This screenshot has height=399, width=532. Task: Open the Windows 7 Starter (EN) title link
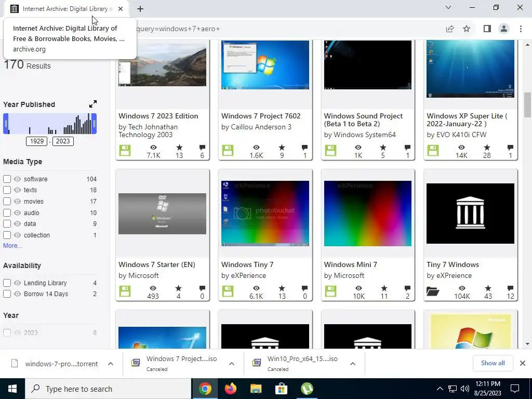pos(157,264)
